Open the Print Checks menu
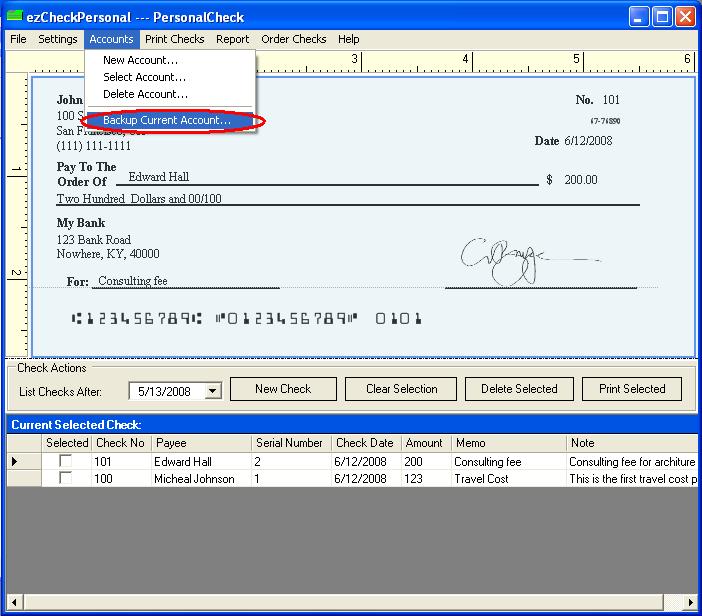702x616 pixels. [x=174, y=39]
